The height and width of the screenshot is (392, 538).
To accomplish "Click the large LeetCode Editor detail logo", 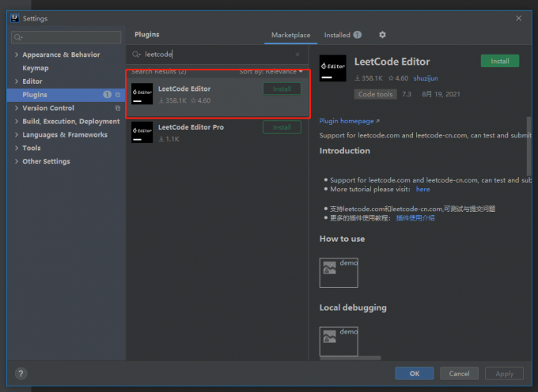I will pyautogui.click(x=333, y=68).
